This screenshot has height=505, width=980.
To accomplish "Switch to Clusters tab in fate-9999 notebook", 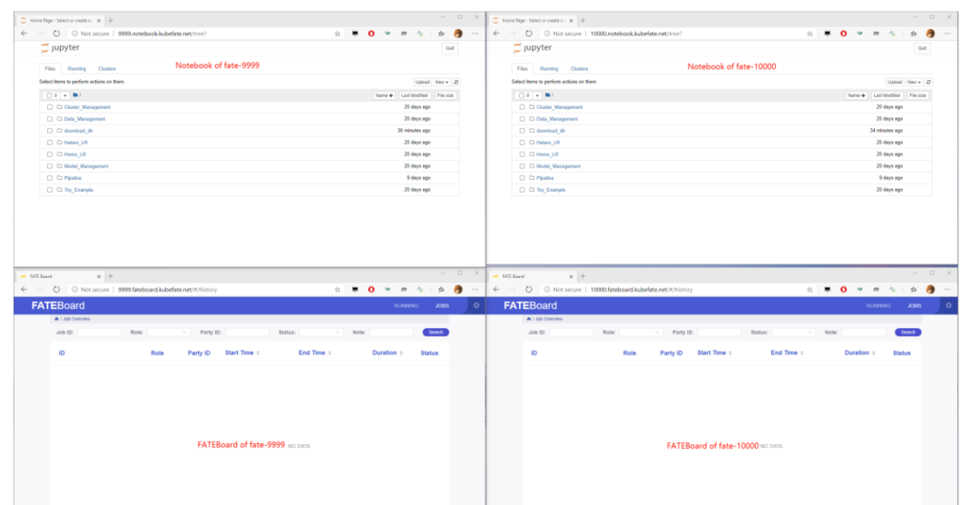I will point(107,69).
